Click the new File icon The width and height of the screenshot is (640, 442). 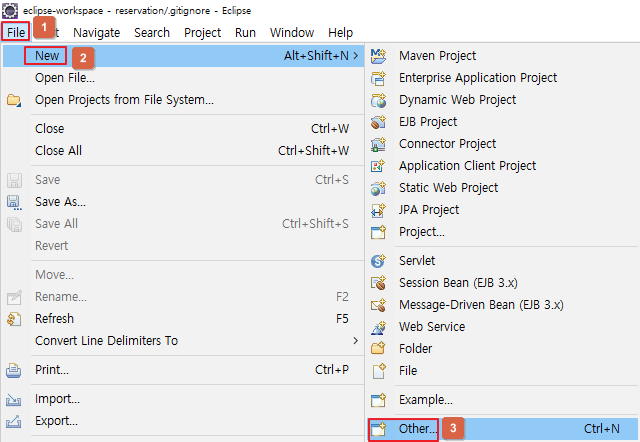point(379,371)
